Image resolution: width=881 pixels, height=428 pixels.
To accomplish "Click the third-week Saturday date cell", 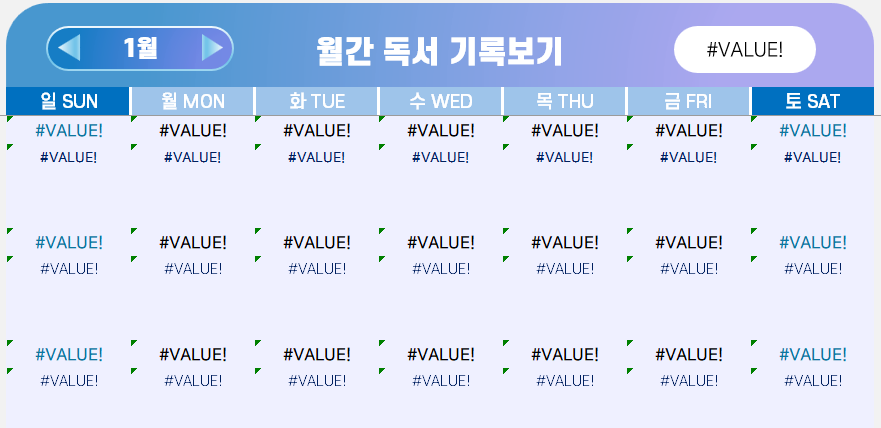I will pyautogui.click(x=812, y=354).
